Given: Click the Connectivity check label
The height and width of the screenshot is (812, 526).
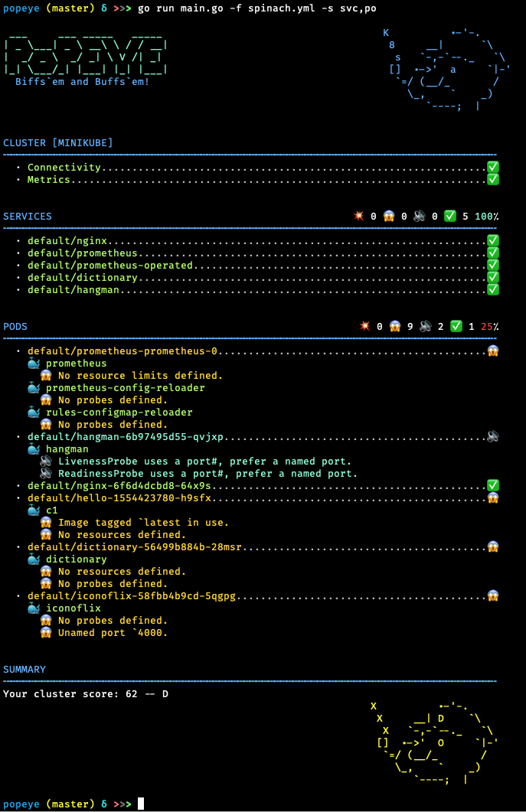Looking at the screenshot, I should pyautogui.click(x=64, y=167).
